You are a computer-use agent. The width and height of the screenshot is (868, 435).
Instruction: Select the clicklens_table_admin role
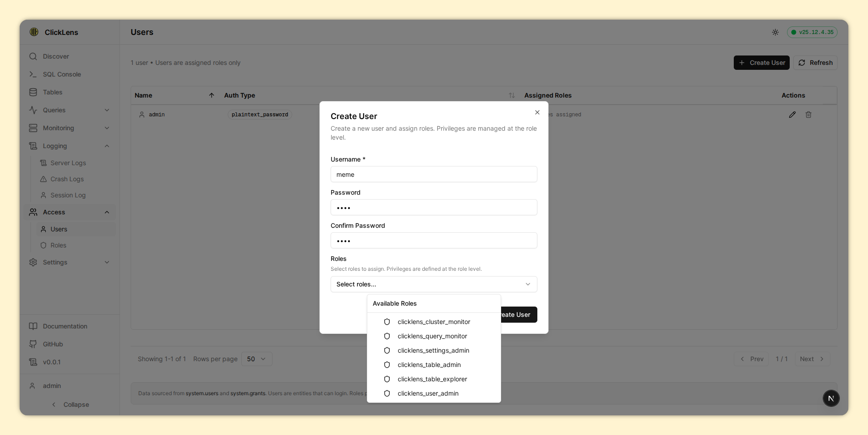429,365
